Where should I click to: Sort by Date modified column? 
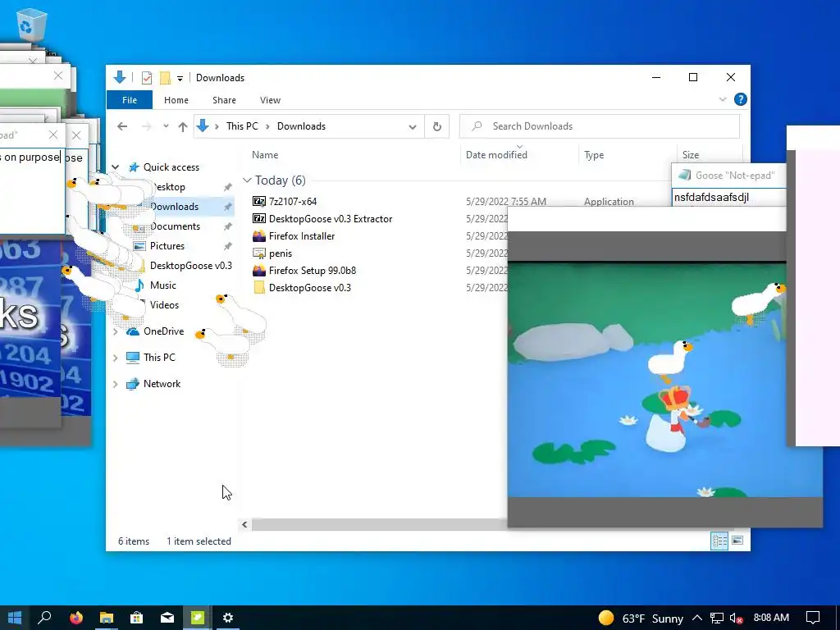tap(496, 155)
